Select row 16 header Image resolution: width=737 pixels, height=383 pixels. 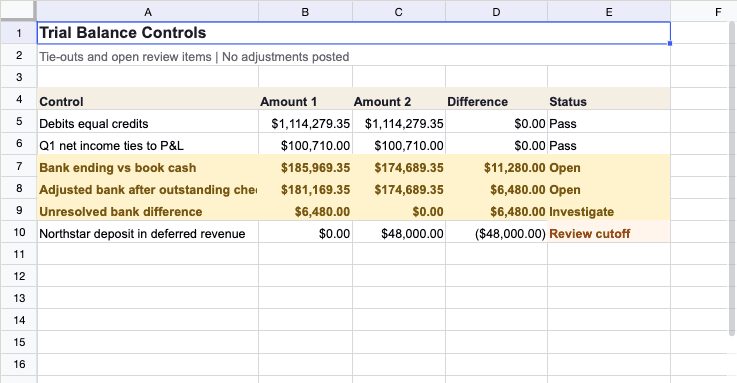click(x=19, y=364)
